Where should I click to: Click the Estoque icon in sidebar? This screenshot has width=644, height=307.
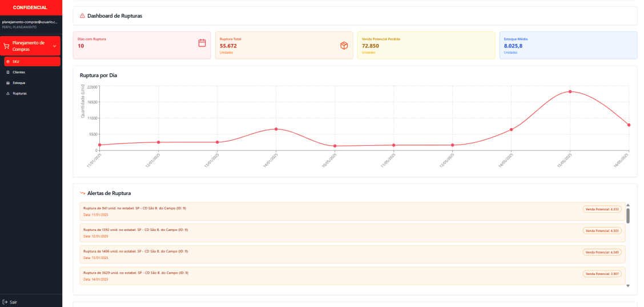tap(7, 83)
